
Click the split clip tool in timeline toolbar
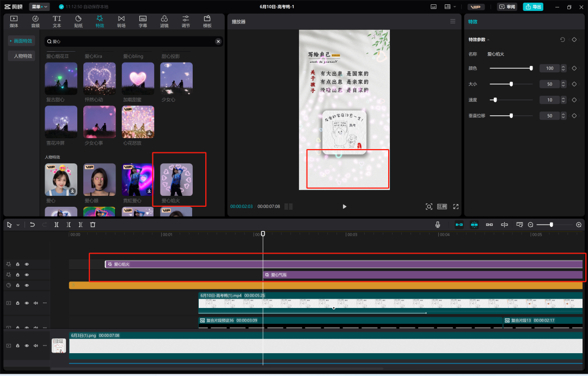tap(57, 225)
